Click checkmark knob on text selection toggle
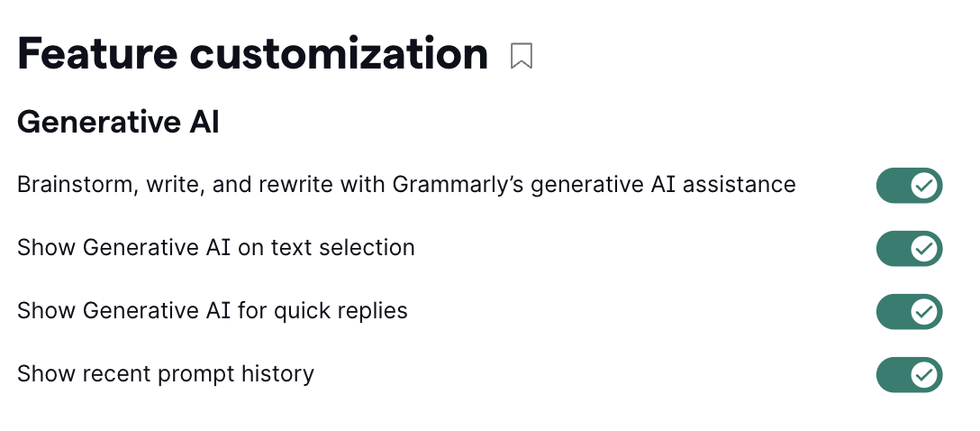 pyautogui.click(x=924, y=249)
